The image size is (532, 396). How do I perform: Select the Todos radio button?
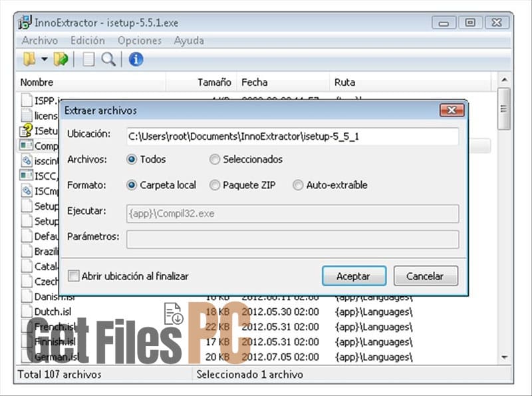[x=132, y=159]
